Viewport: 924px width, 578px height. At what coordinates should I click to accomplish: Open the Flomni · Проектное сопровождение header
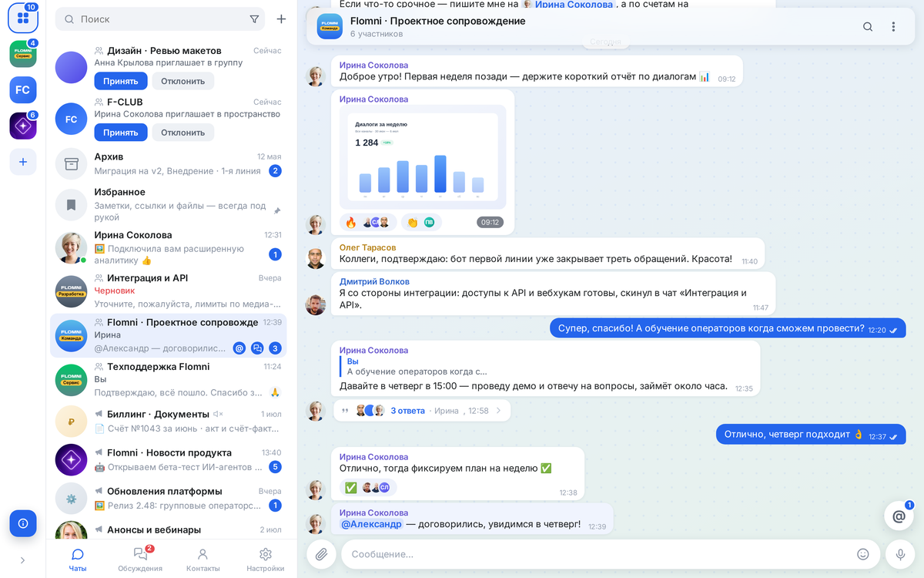pos(438,27)
